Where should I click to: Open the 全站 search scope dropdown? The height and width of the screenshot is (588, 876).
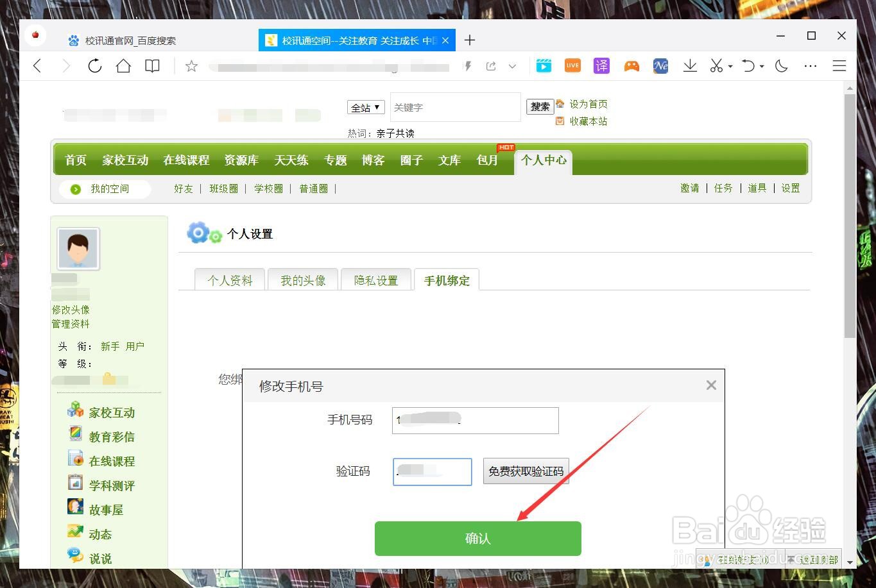366,107
